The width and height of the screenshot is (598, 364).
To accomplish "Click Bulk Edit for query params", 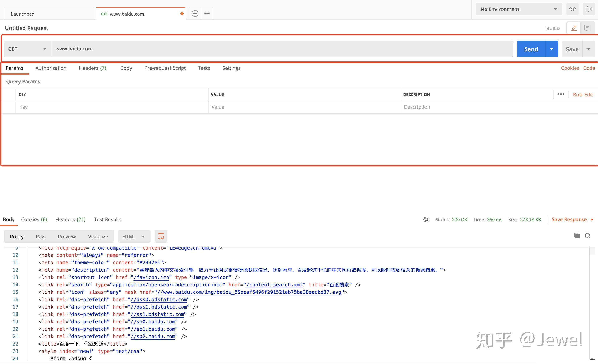I will (x=583, y=95).
